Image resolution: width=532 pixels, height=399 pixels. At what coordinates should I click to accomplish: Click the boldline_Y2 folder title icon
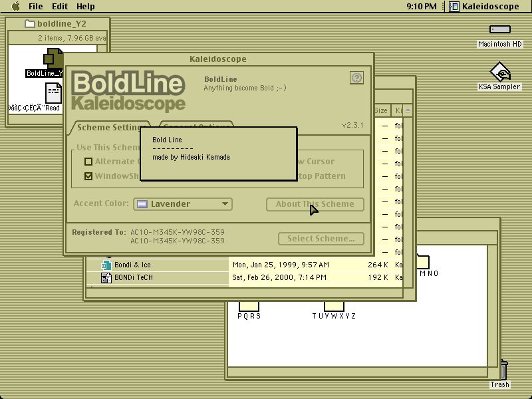[x=30, y=24]
